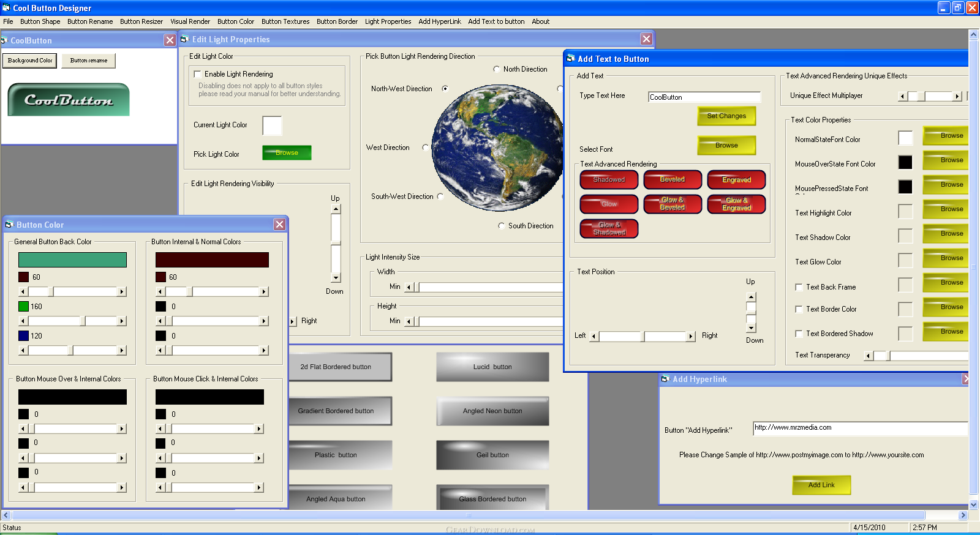Open the Button Textures menu
The height and width of the screenshot is (535, 980).
[x=285, y=21]
